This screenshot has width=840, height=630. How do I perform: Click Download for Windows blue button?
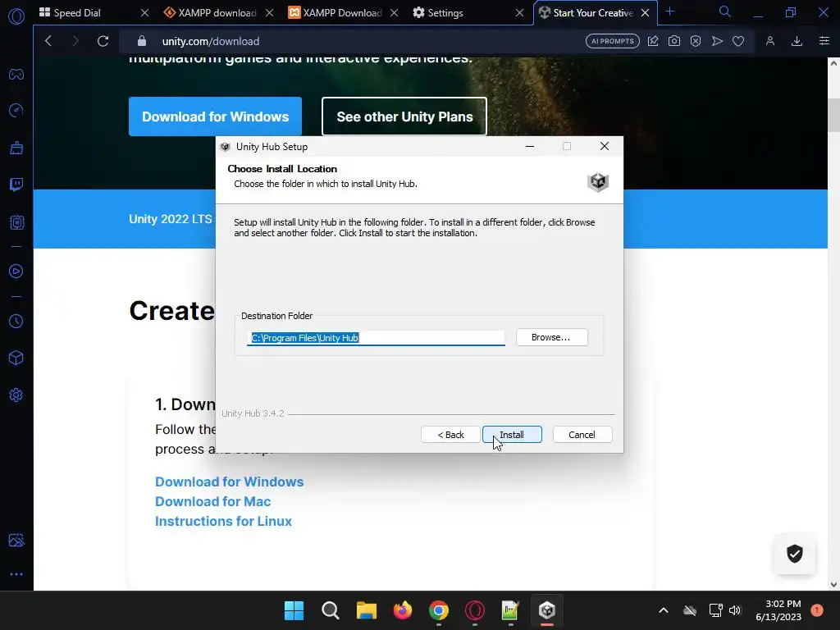[216, 116]
